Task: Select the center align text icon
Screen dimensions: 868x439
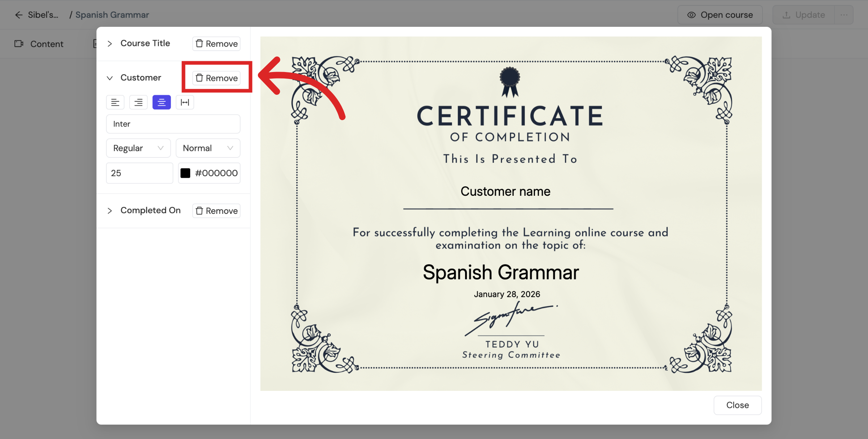Action: [161, 102]
